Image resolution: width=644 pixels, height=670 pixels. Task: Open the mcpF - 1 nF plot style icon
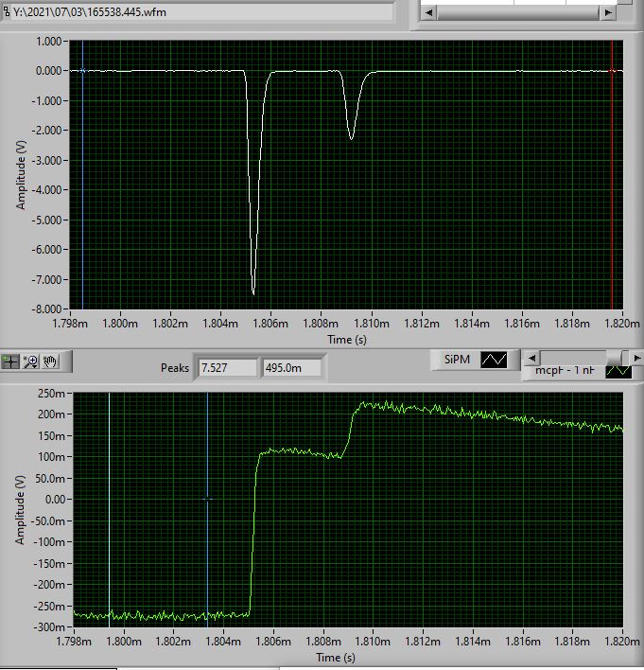click(x=618, y=371)
